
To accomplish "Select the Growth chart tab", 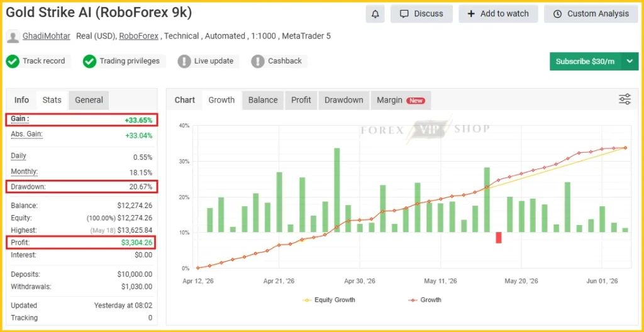I will click(x=221, y=100).
